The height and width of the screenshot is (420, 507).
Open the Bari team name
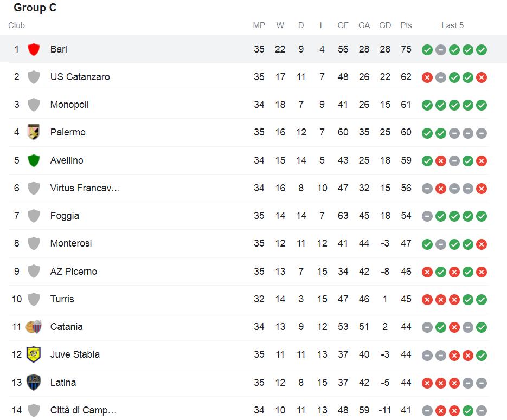click(x=59, y=49)
